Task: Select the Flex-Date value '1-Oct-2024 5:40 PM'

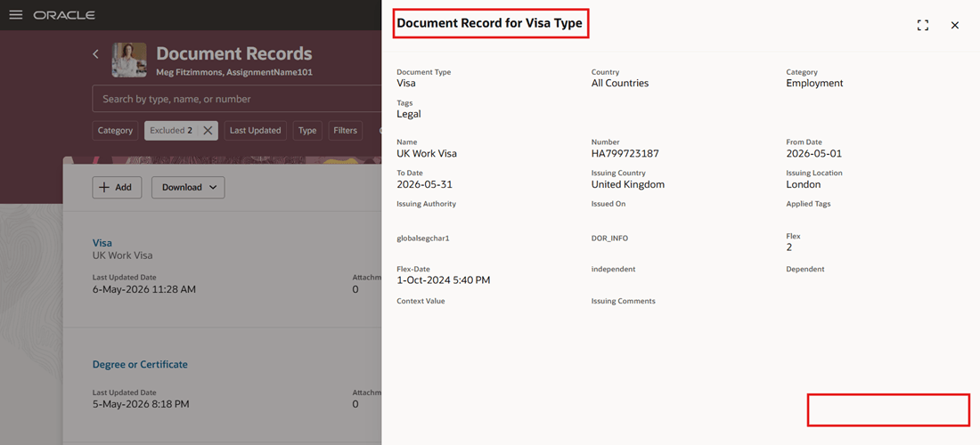Action: (x=443, y=280)
